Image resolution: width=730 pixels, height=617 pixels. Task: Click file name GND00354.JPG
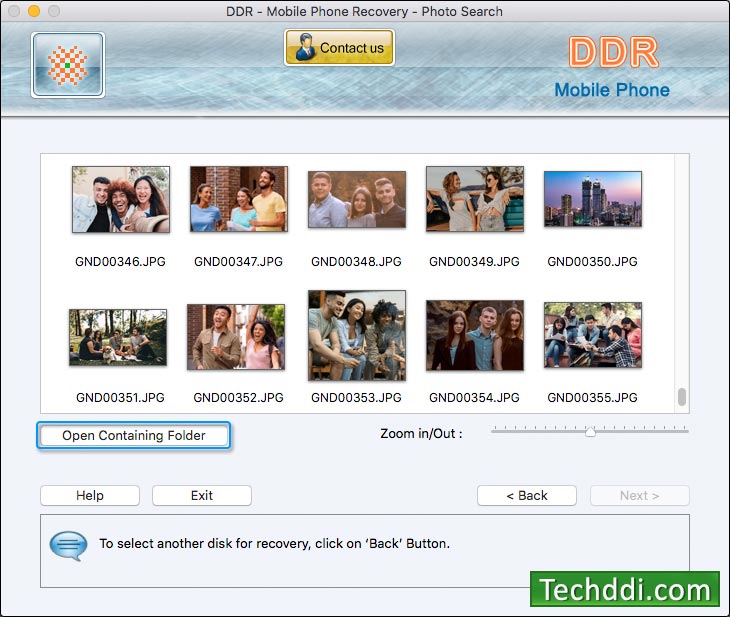point(474,398)
